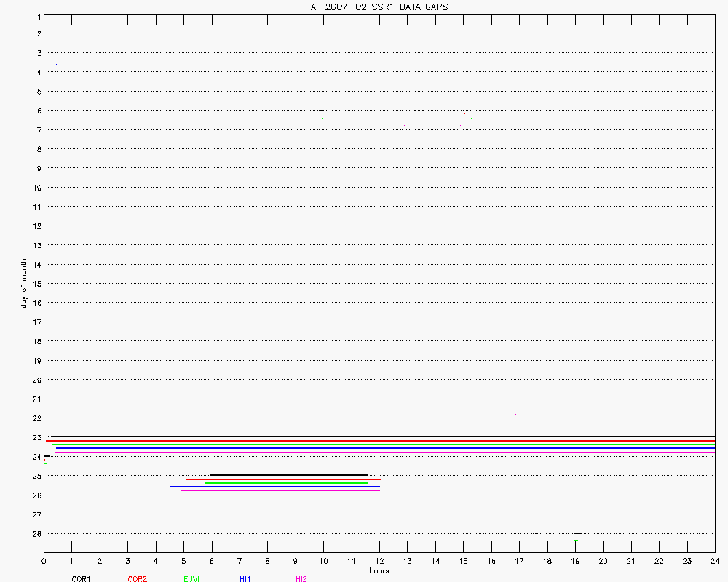Click the small green marker below day 28
The height and width of the screenshot is (582, 728).
(575, 541)
